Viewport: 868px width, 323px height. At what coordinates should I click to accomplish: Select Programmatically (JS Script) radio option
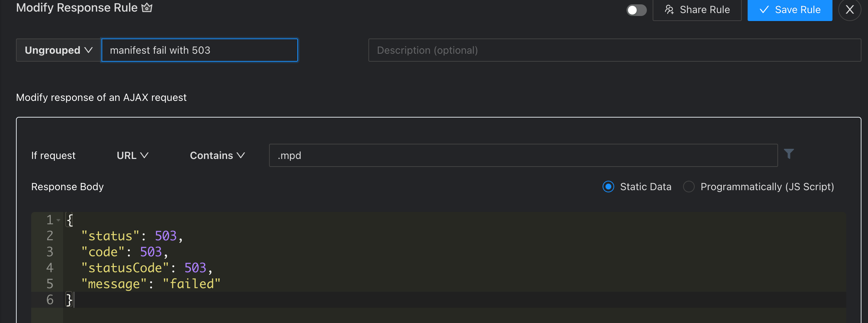coord(689,187)
